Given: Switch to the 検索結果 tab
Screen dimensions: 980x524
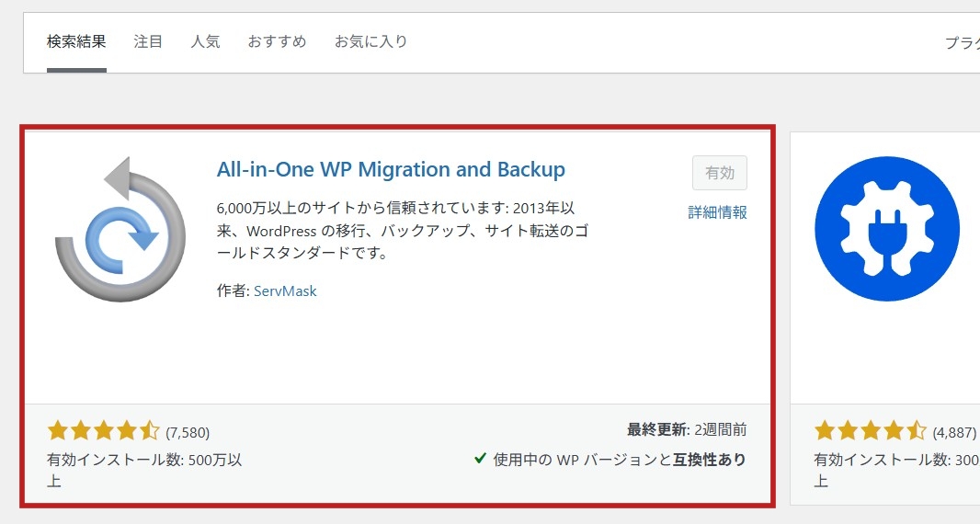Looking at the screenshot, I should point(76,41).
